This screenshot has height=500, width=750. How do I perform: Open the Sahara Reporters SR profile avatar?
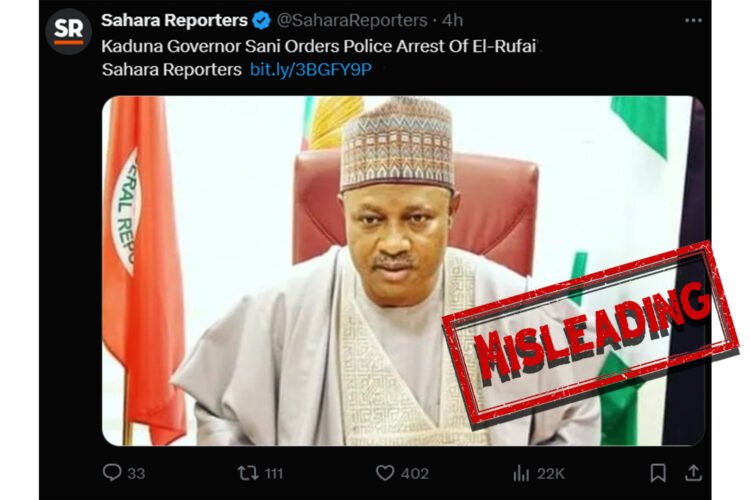pyautogui.click(x=68, y=31)
